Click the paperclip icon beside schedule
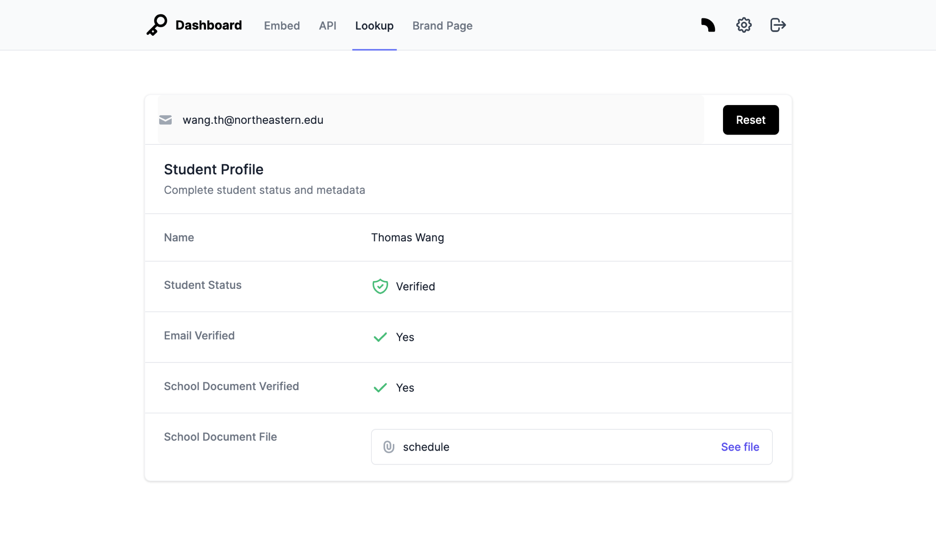This screenshot has width=936, height=560. point(389,447)
